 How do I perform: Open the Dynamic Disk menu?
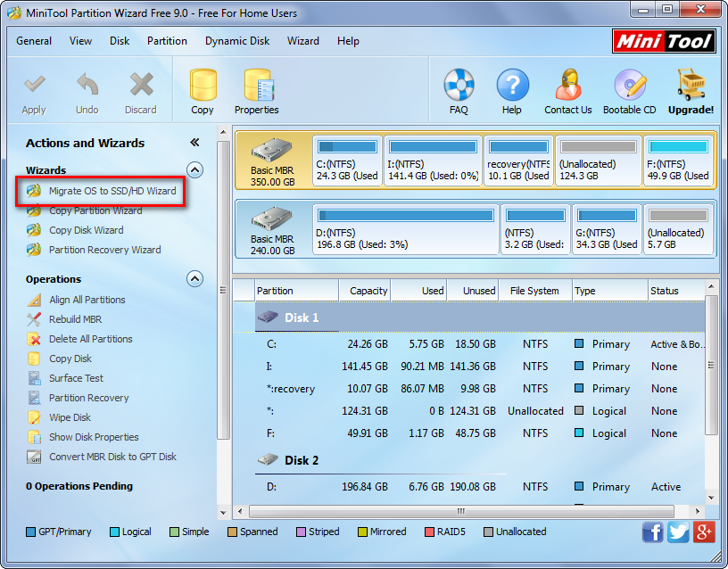[237, 41]
